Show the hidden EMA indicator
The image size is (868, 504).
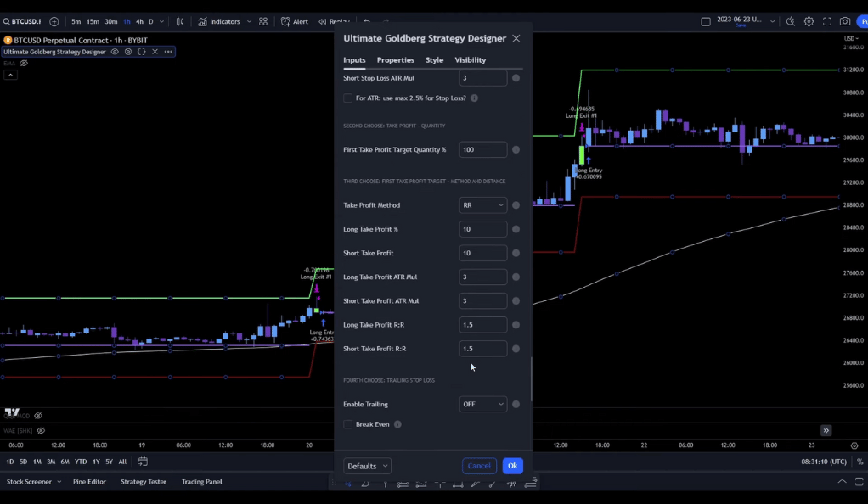point(24,63)
